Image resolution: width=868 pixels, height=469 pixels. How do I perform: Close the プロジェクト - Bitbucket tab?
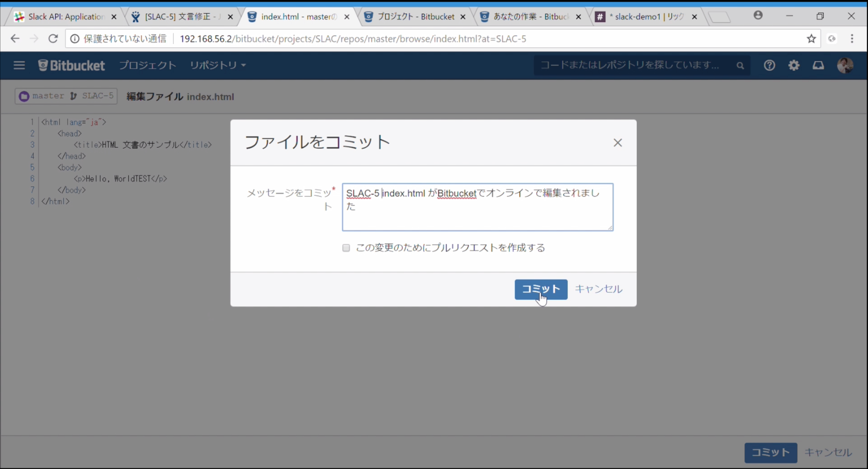click(463, 17)
